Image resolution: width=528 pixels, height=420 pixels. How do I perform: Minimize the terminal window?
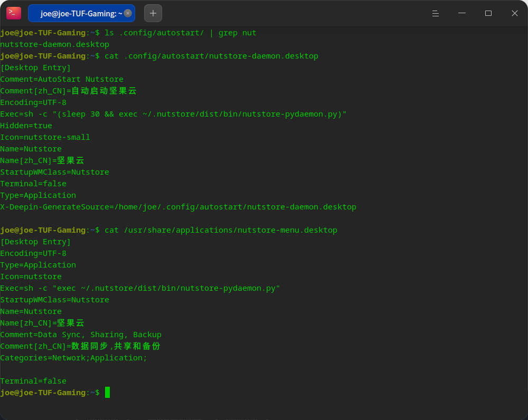click(x=462, y=13)
